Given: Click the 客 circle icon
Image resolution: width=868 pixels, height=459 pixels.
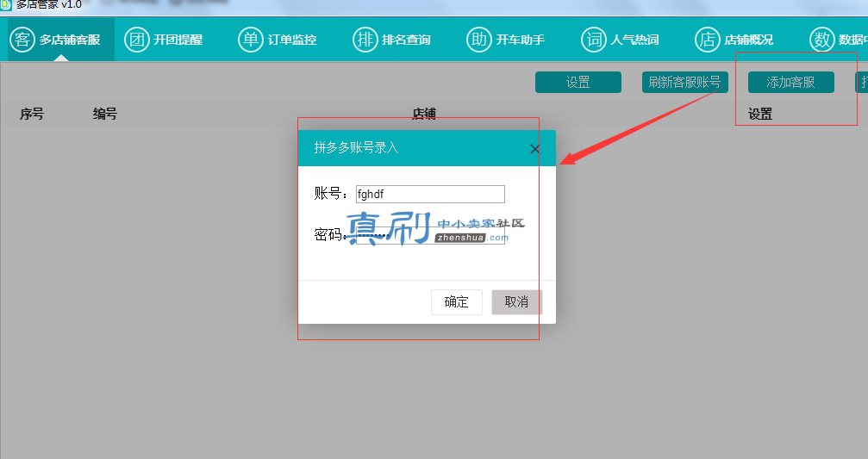Looking at the screenshot, I should pos(22,40).
